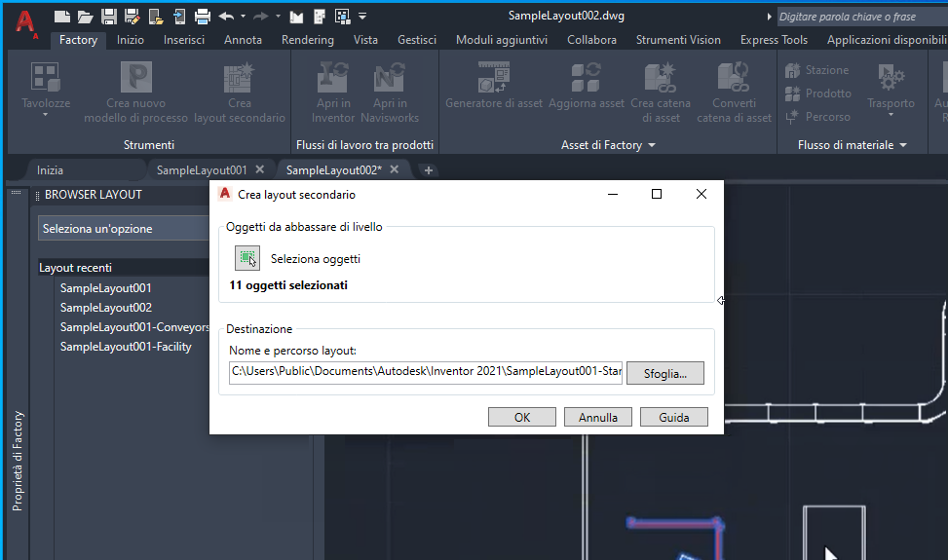Screen dimensions: 948x560
Task: Open the Annota ribbon tab
Action: point(243,40)
